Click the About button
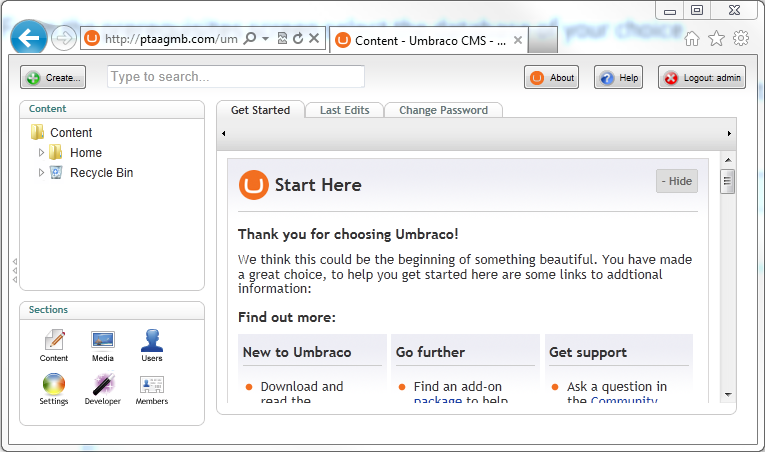Screen dimensions: 765x452 pos(551,77)
